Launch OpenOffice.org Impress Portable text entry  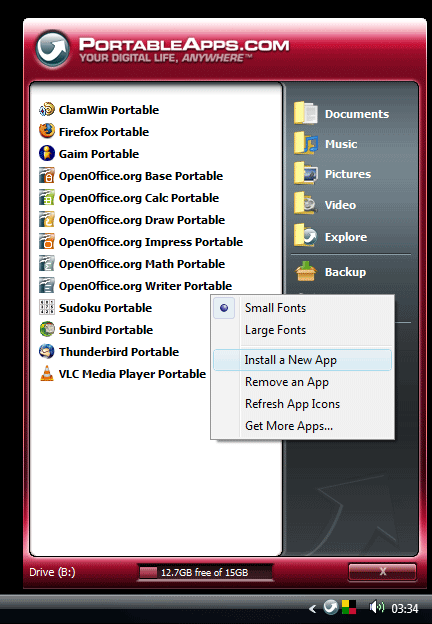tap(151, 242)
